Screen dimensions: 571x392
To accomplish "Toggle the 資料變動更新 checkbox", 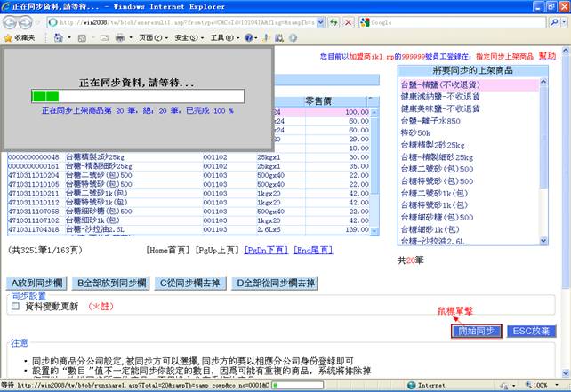I will (15, 306).
